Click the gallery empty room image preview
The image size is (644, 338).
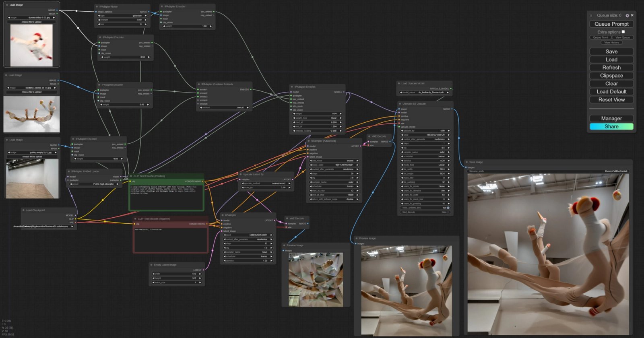[32, 178]
